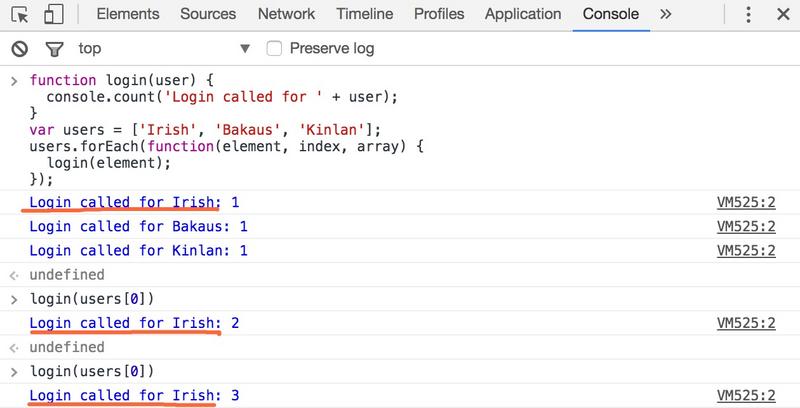
Task: Clear the console with the ban icon
Action: (x=20, y=49)
